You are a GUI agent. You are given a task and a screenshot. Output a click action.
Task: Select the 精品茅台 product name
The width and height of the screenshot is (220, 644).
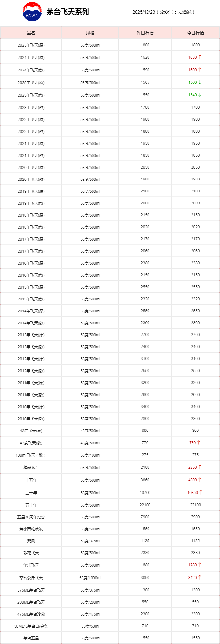click(x=31, y=467)
